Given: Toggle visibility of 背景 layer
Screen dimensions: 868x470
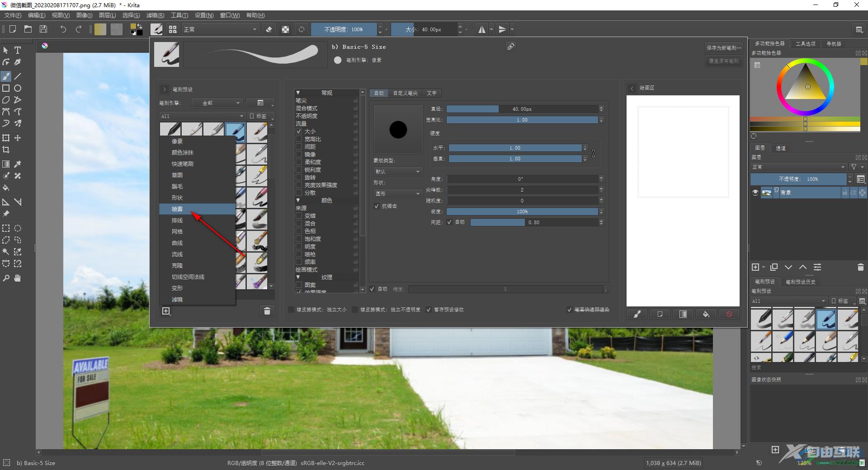Looking at the screenshot, I should tap(755, 193).
